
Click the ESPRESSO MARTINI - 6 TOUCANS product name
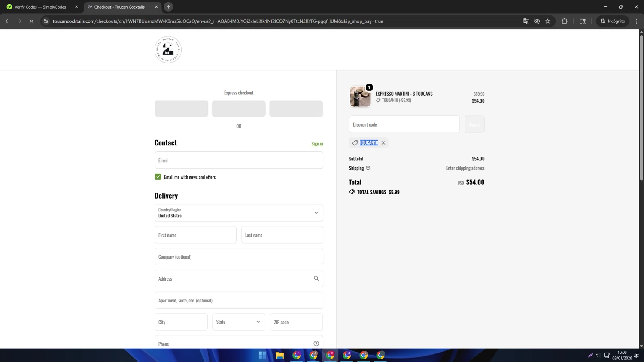click(404, 94)
